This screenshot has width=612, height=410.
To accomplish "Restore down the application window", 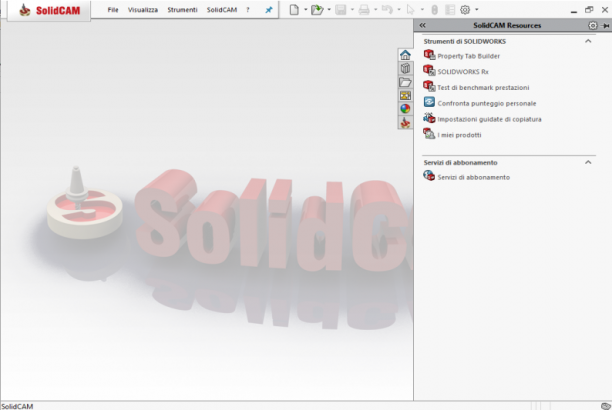I will pos(589,10).
